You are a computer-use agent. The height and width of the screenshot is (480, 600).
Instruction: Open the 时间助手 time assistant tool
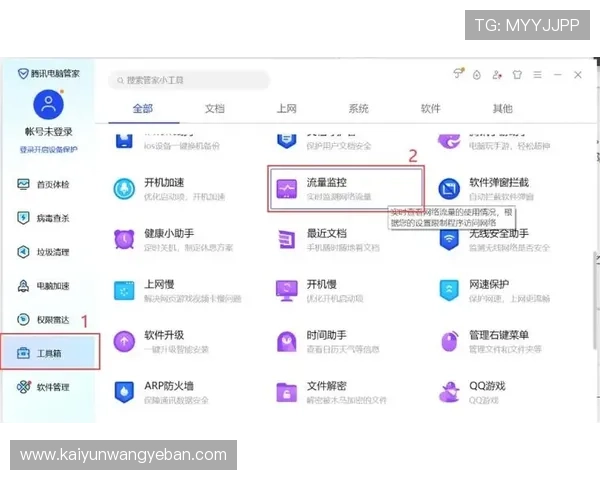(328, 341)
